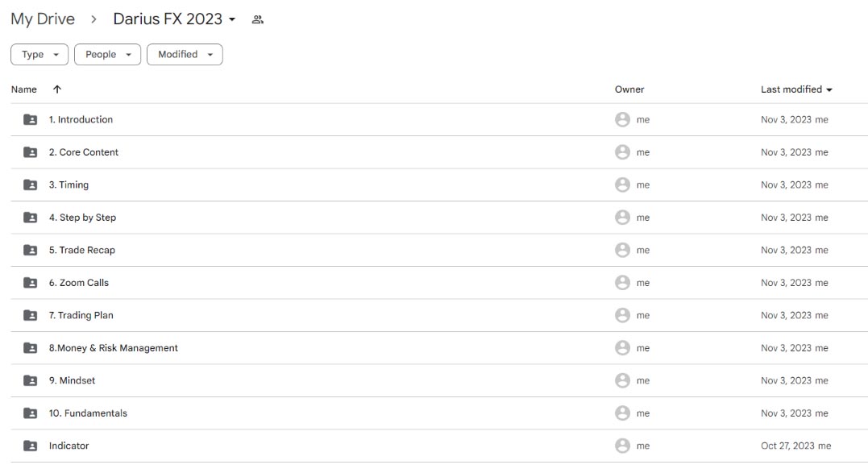Select the 10. Fundamentals folder row
This screenshot has width=868, height=473.
tap(439, 413)
